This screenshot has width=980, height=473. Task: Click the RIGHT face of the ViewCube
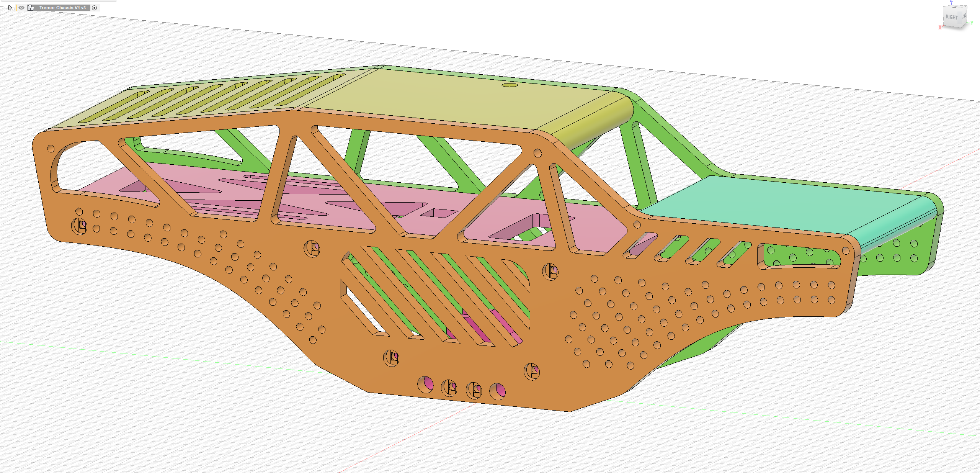click(952, 18)
